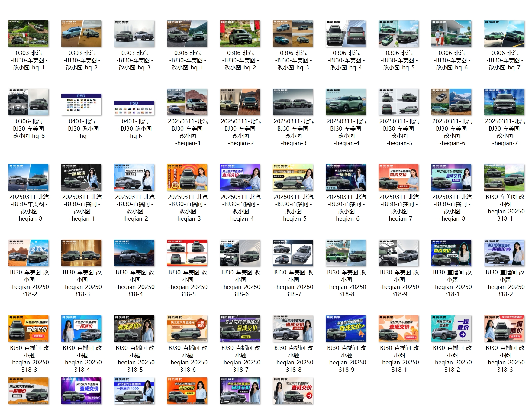Select thumbnail of 20250311-北汽-BJ30-车美图-改小图-heqian-7
This screenshot has height=407, width=532.
[504, 102]
